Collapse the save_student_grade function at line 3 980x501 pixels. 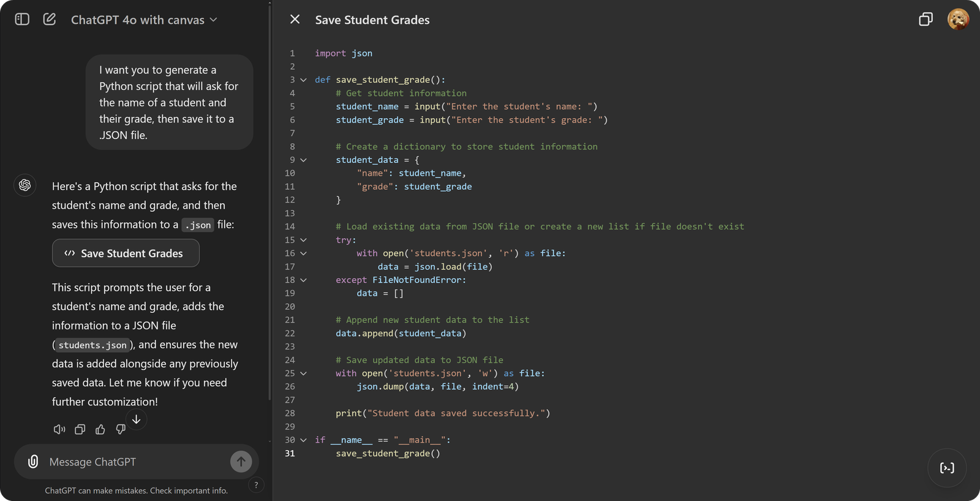click(303, 80)
